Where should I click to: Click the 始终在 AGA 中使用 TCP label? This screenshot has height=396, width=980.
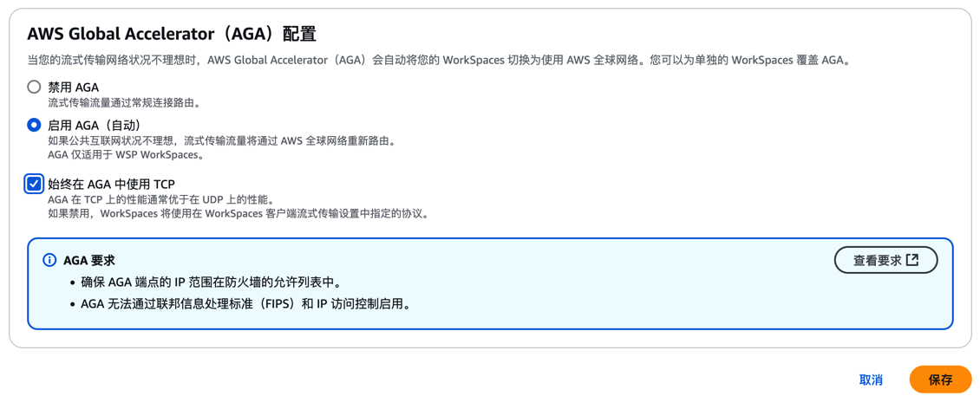coord(111,185)
